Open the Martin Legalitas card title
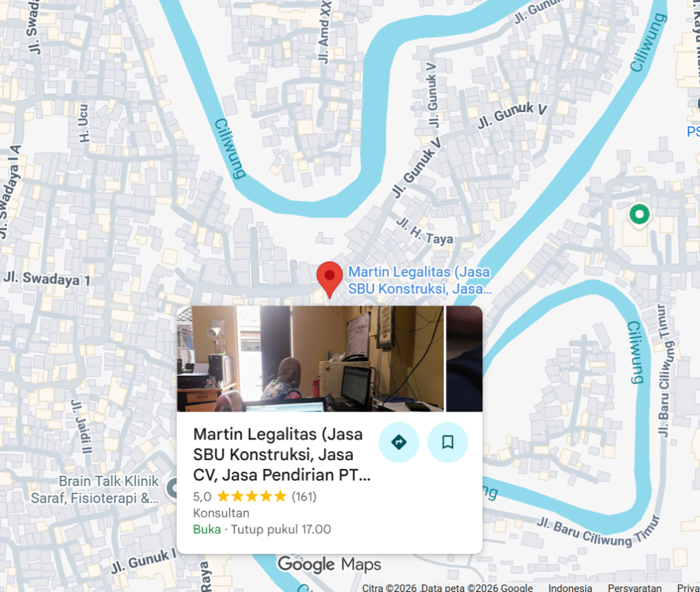Viewport: 700px width, 592px height. point(282,455)
